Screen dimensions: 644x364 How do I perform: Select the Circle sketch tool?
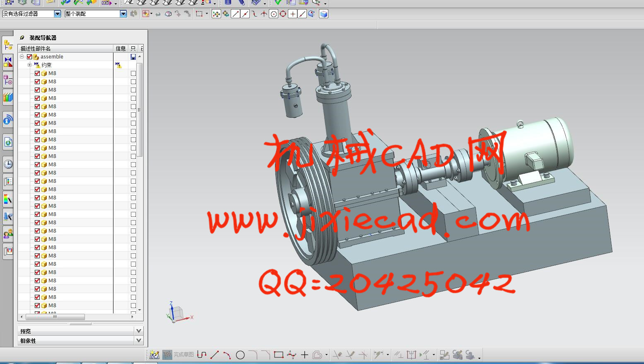click(x=240, y=355)
